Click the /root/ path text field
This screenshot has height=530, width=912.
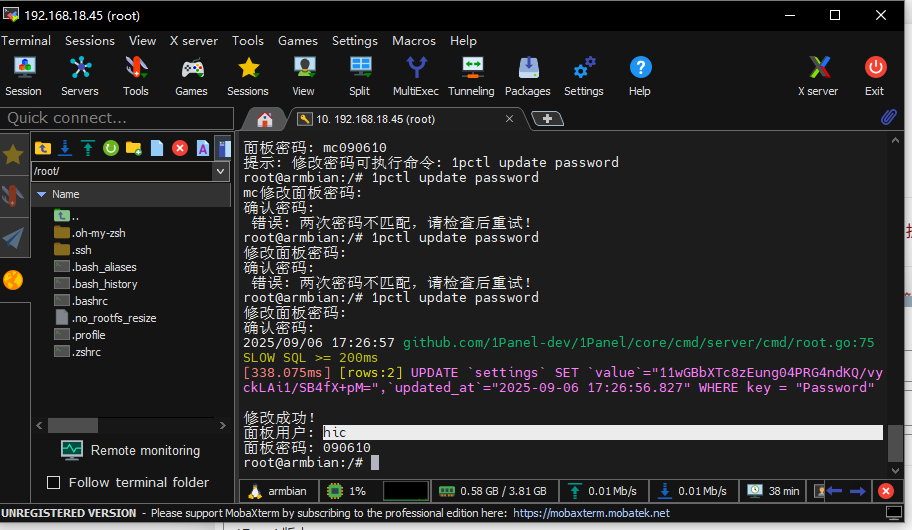123,171
